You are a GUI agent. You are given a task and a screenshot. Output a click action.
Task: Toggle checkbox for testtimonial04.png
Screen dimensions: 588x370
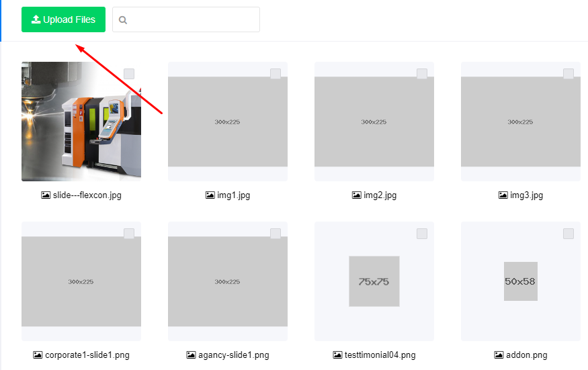(422, 234)
